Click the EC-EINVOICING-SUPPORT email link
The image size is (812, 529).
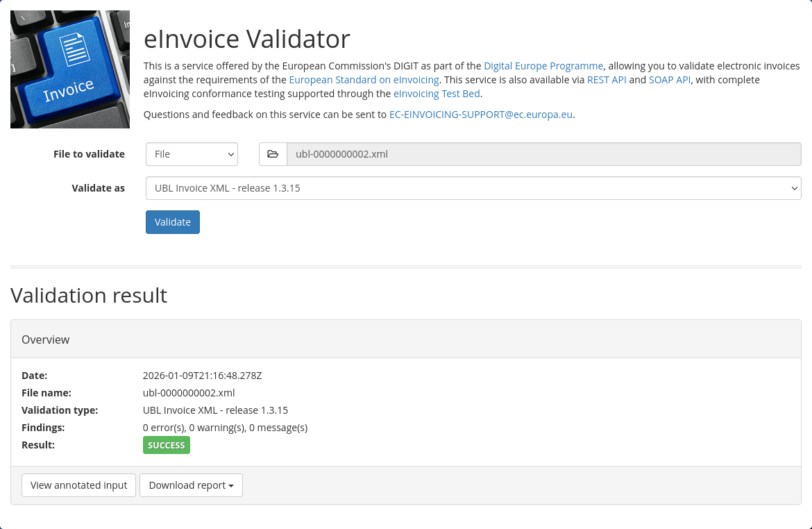[480, 115]
